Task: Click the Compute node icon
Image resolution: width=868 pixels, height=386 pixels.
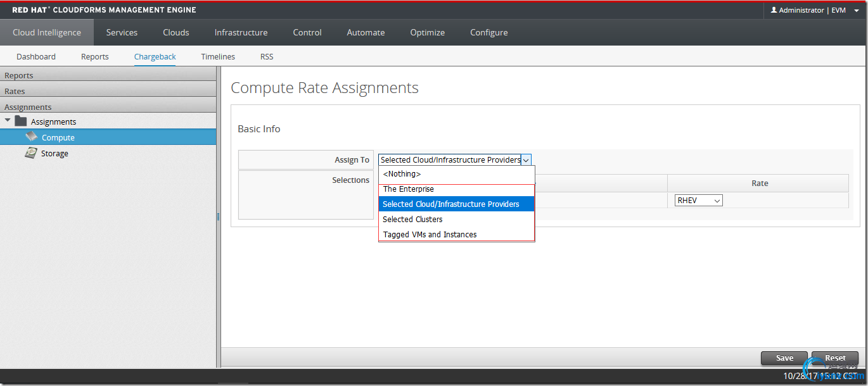Action: coord(31,137)
